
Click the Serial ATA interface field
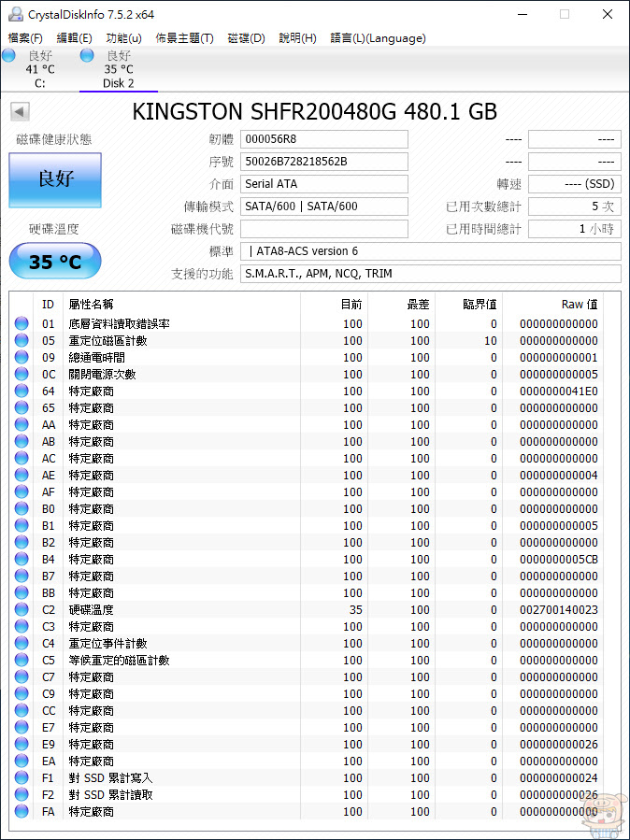click(x=324, y=184)
